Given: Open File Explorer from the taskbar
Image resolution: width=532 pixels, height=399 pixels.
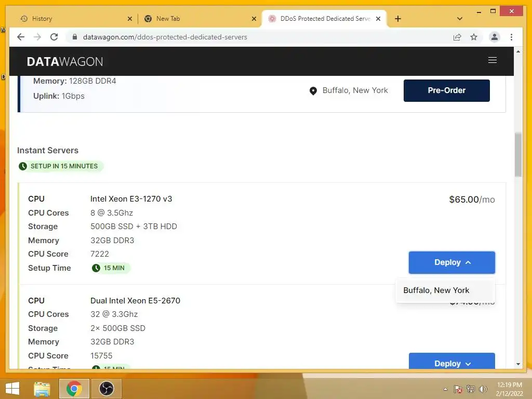Looking at the screenshot, I should point(42,389).
